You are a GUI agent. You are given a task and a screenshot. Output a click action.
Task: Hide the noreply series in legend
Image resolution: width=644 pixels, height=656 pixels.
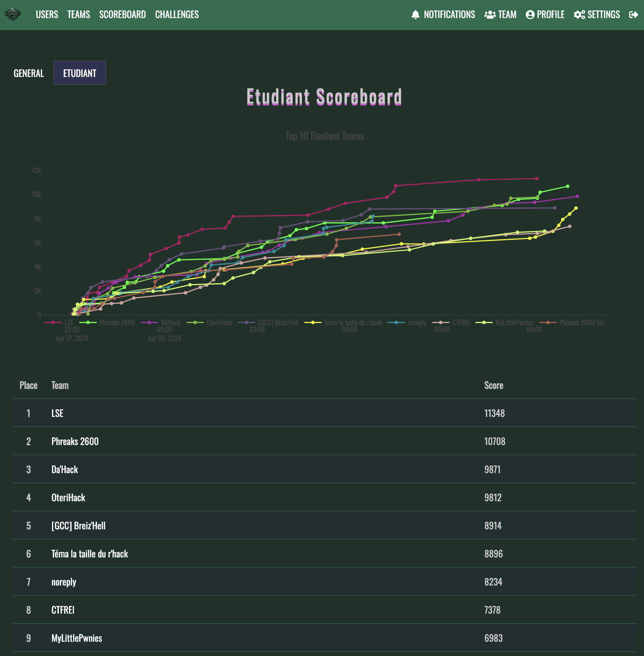416,323
